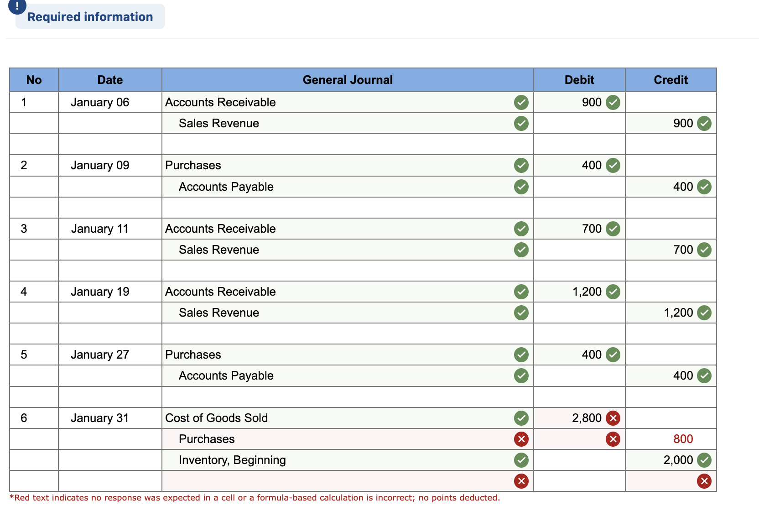Select the Date column header
759x532 pixels.
coord(110,80)
